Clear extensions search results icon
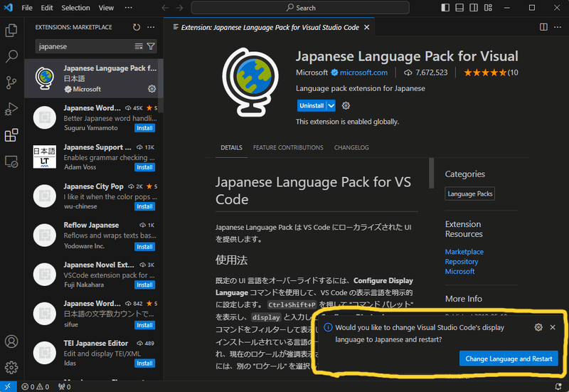This screenshot has width=569, height=392. [x=139, y=46]
